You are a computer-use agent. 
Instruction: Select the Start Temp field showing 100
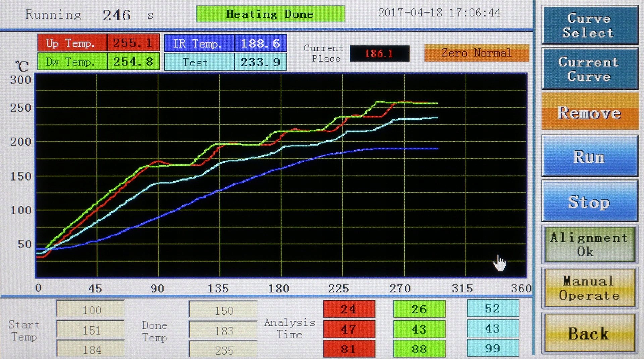coord(91,309)
